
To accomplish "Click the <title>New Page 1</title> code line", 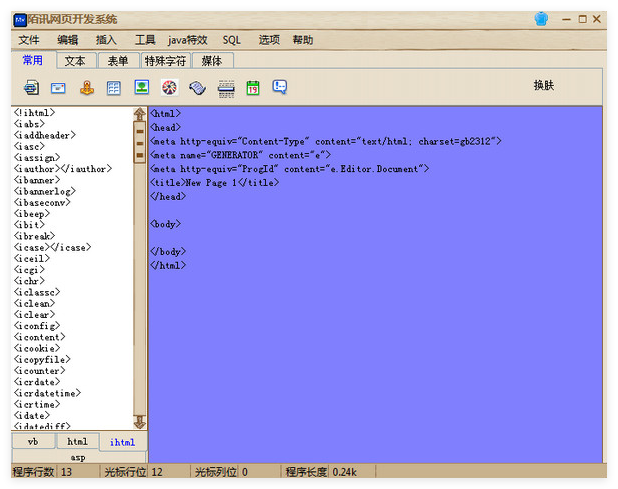I will pos(215,183).
